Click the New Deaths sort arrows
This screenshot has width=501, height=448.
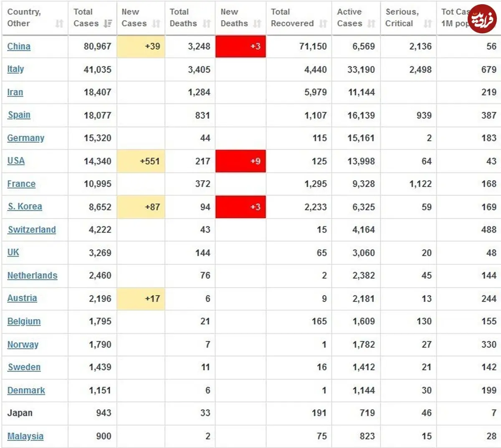257,24
